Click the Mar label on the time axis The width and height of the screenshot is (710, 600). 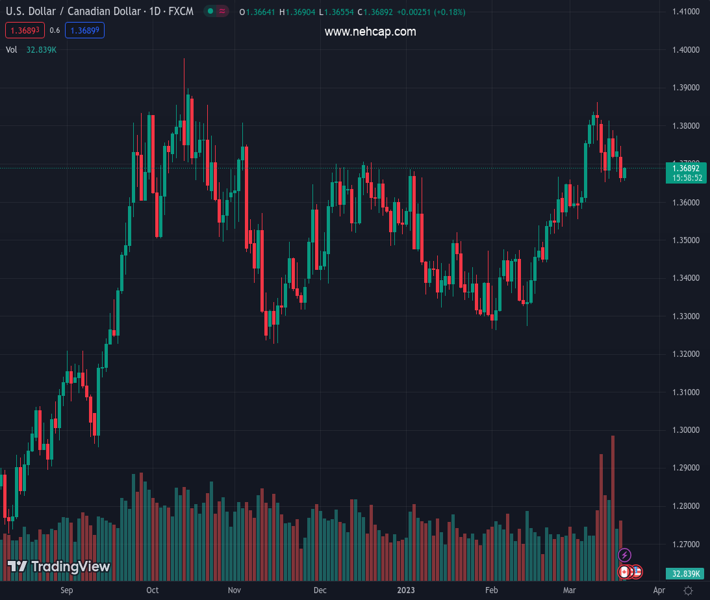click(x=568, y=590)
